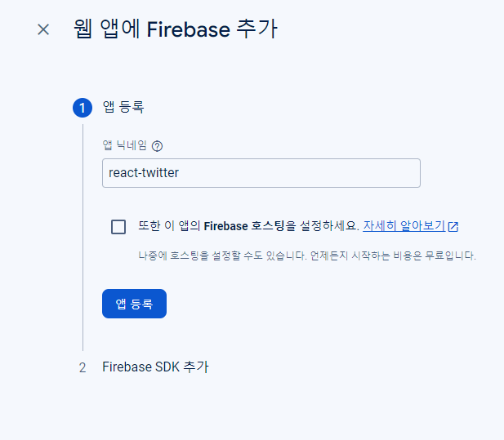Click the 나중에 호스팅을 설정할 수도 있습니다 hint
The width and height of the screenshot is (504, 440).
click(x=222, y=256)
